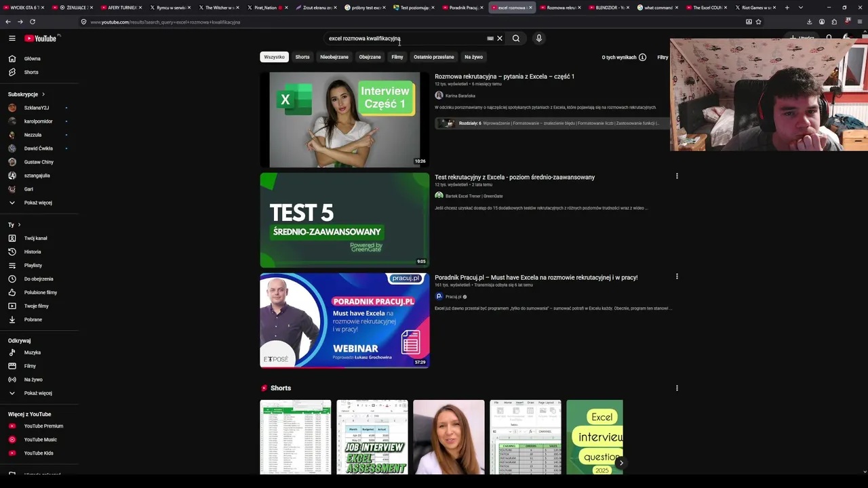868x488 pixels.
Task: Open karolpomidor channel subscription
Action: tap(39, 121)
